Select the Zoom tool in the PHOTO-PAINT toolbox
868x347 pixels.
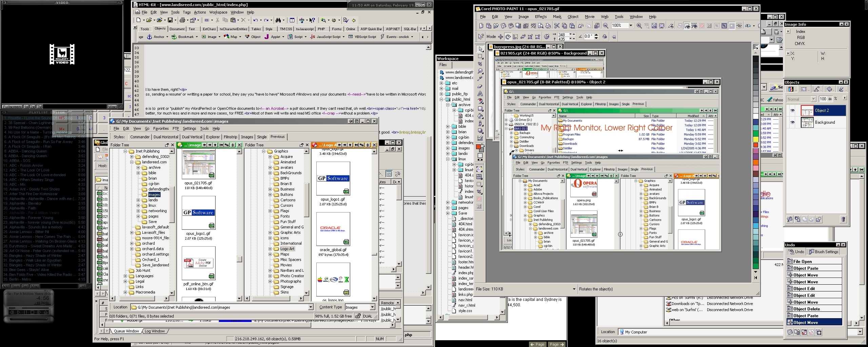[x=480, y=72]
